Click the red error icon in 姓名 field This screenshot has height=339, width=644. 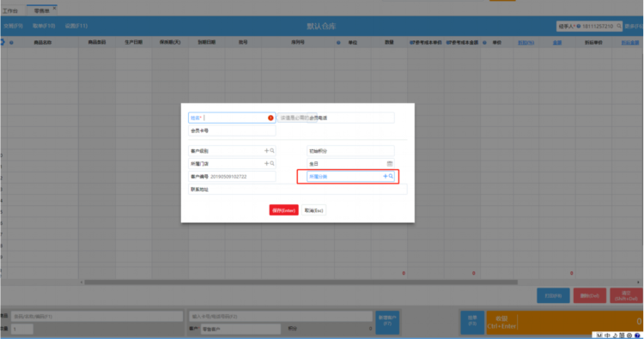(270, 118)
